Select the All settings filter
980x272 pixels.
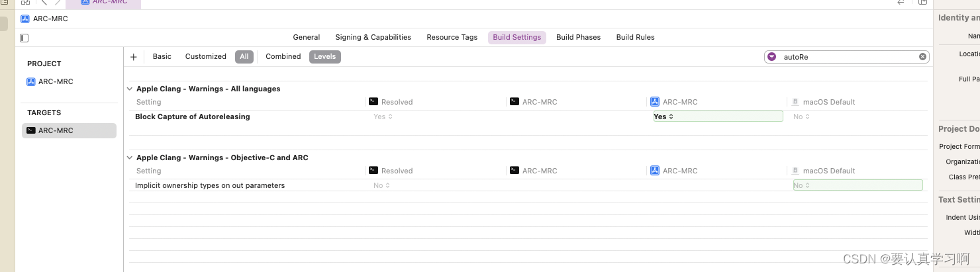244,57
